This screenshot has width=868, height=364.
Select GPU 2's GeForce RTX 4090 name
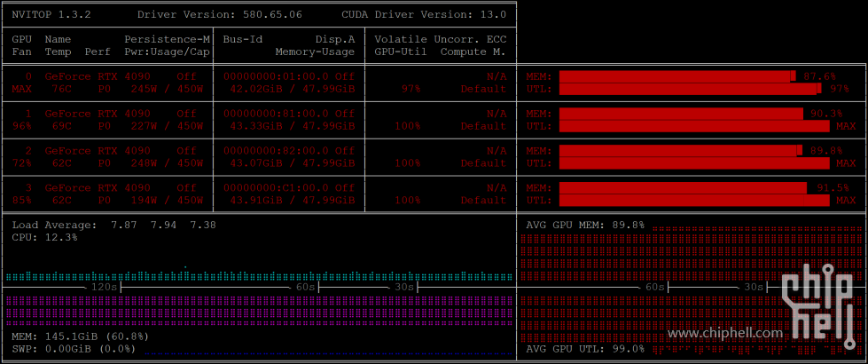98,151
